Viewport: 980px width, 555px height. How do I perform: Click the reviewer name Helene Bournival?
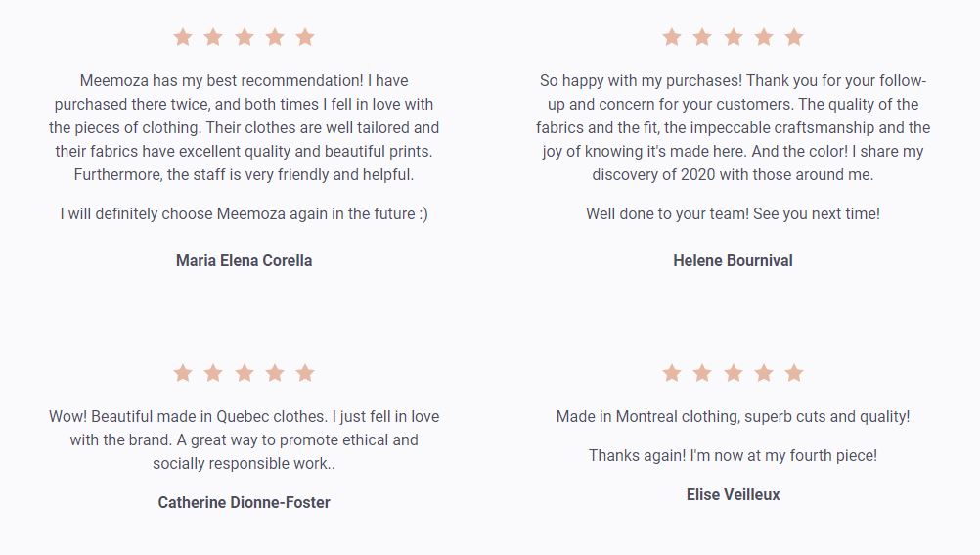point(733,260)
